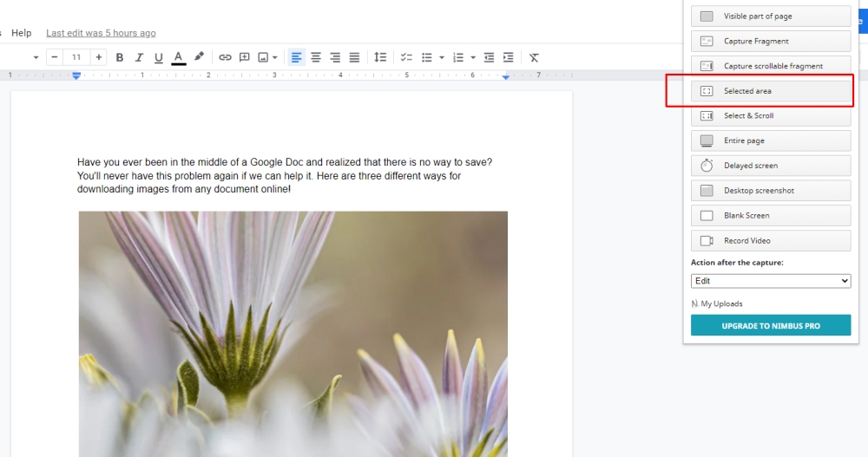Screen dimensions: 868x457
Task: Choose Select & Scroll capture option
Action: (x=771, y=115)
